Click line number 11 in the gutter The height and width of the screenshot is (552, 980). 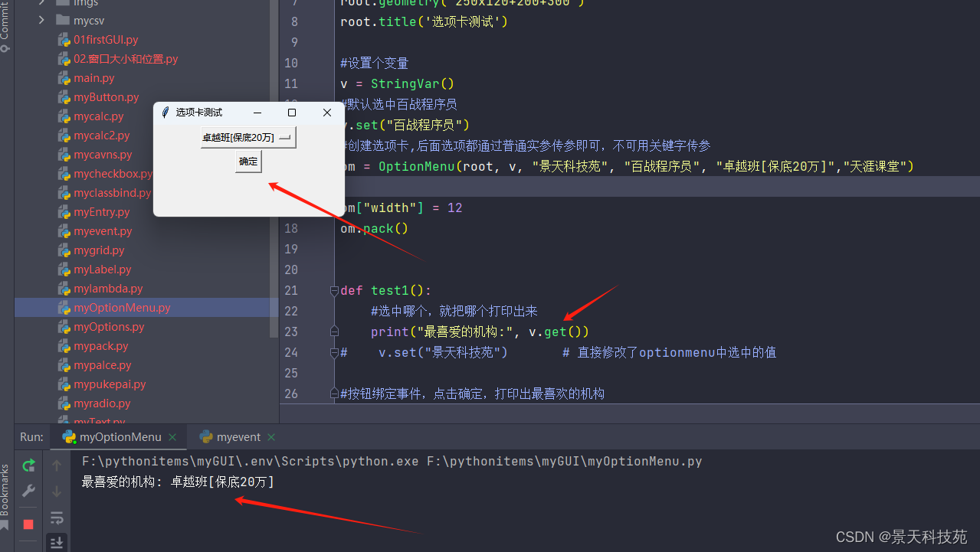coord(291,83)
